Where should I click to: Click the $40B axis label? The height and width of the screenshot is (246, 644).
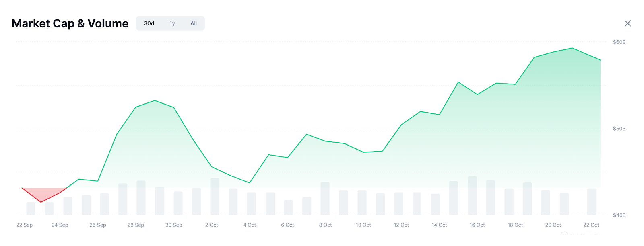point(619,215)
